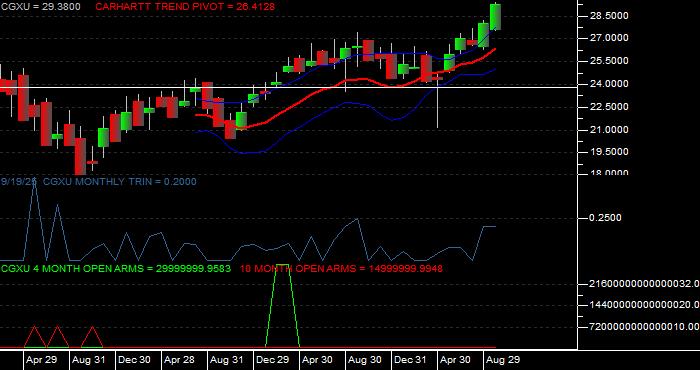
Task: Select the first Aug 31 date label
Action: (88, 360)
